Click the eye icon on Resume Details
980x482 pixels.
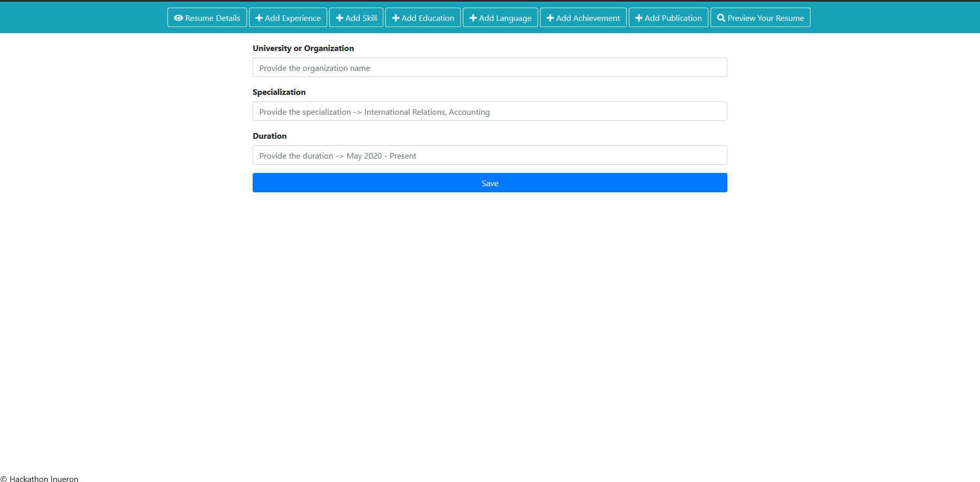click(178, 17)
